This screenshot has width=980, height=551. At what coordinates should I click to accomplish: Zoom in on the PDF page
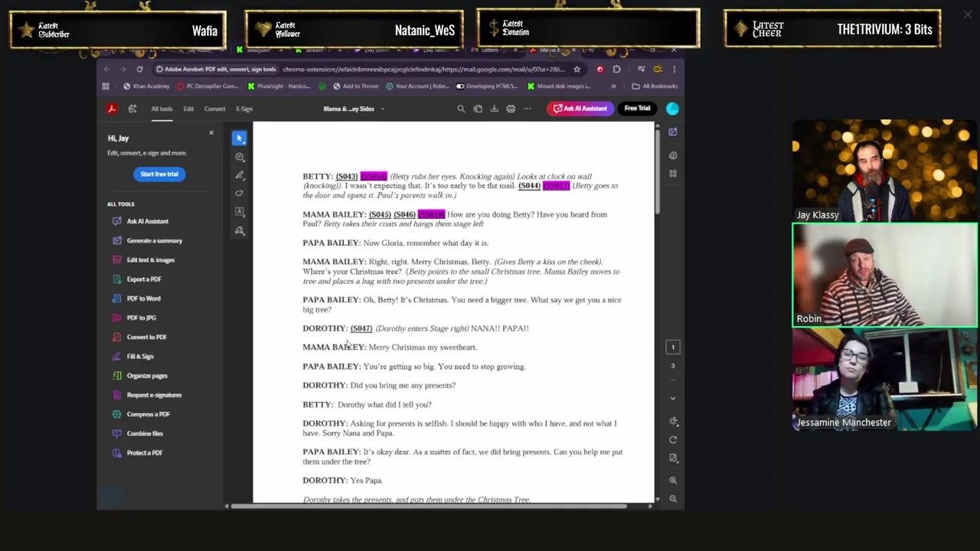click(x=673, y=481)
